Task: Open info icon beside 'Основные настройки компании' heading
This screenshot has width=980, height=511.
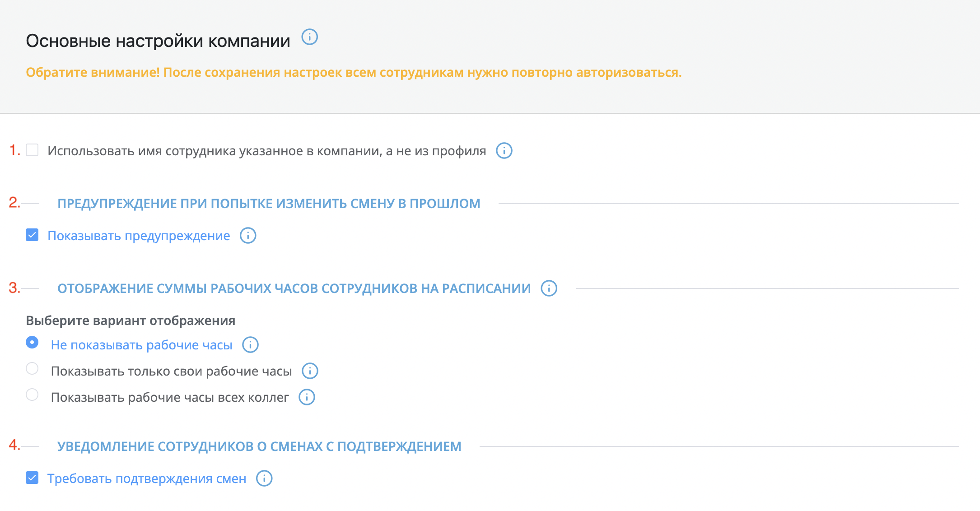Action: 309,37
